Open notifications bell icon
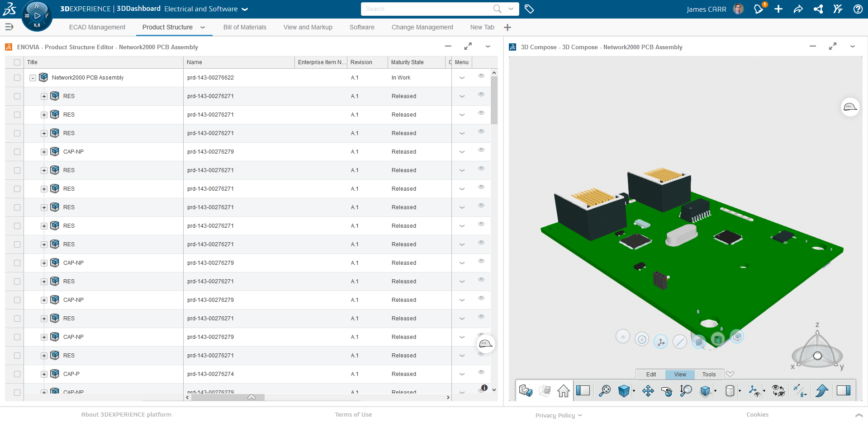The width and height of the screenshot is (868, 422). pos(759,9)
